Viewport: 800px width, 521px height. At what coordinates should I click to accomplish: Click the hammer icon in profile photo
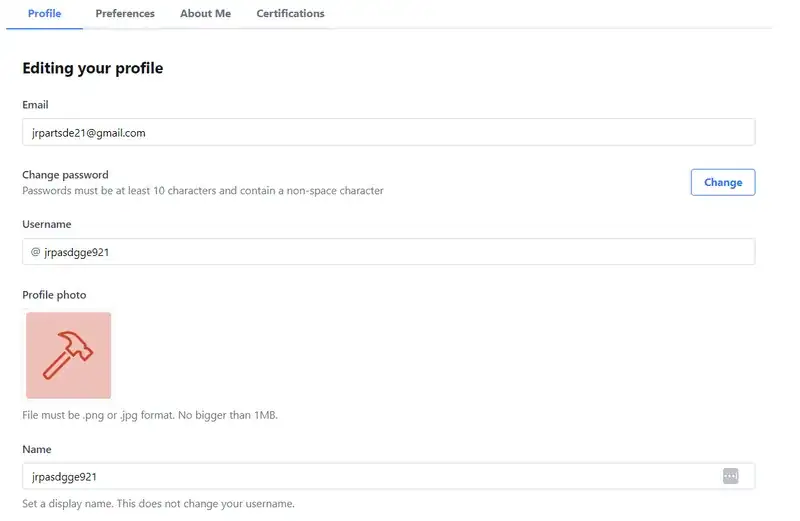(x=68, y=355)
